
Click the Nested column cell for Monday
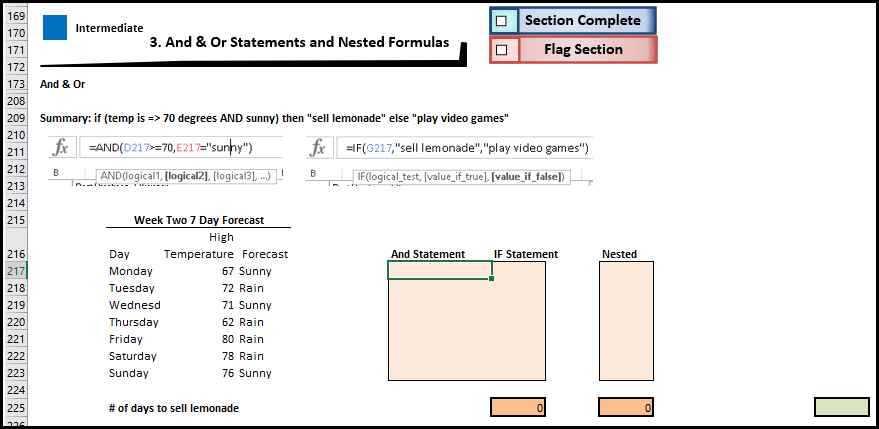pos(626,271)
